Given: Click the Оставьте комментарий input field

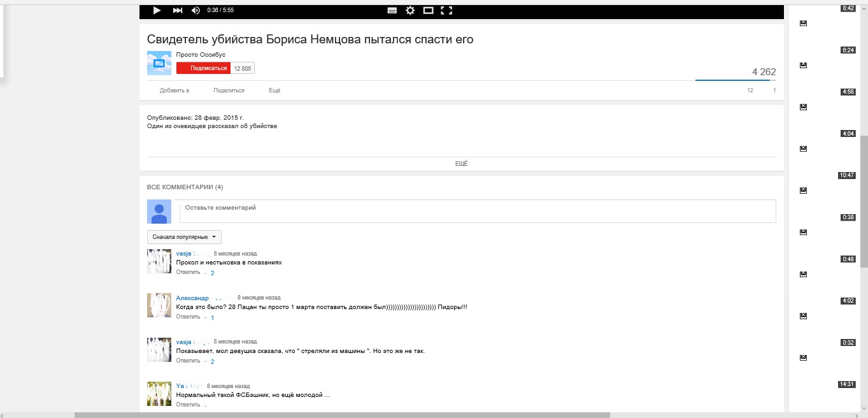Looking at the screenshot, I should [x=478, y=211].
